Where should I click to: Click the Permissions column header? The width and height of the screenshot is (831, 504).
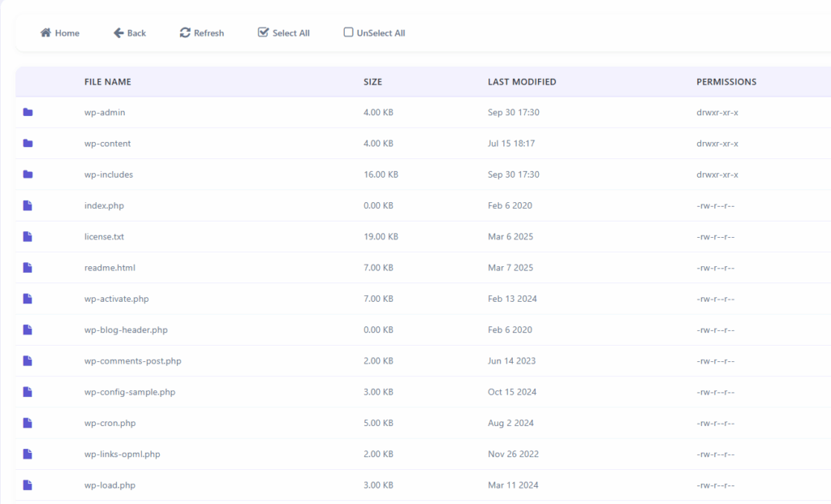coord(726,82)
